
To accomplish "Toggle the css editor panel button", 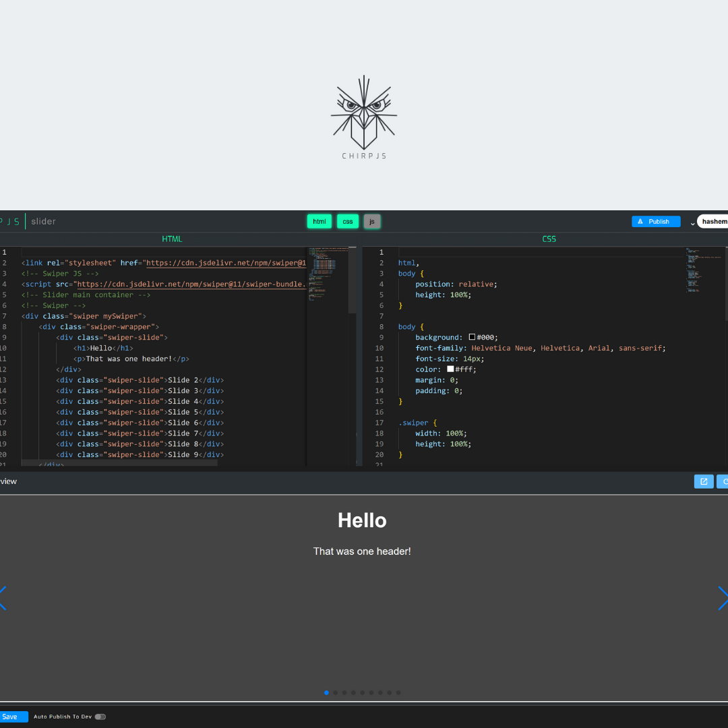I will coord(348,221).
